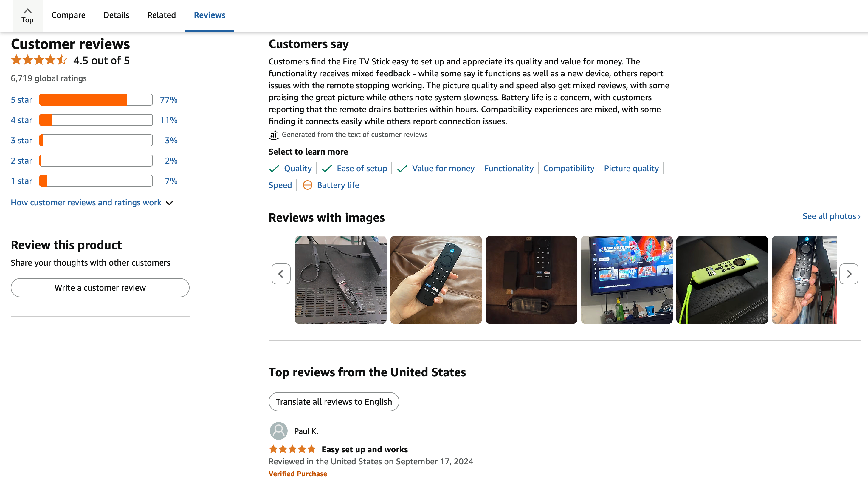Open Paul K.'s profile avatar

pyautogui.click(x=278, y=431)
